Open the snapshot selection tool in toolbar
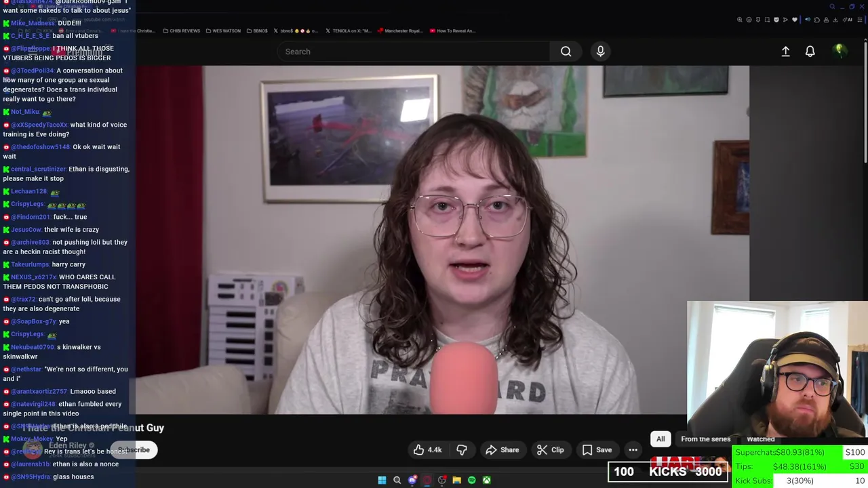Viewport: 868px width, 488px height. click(x=767, y=20)
